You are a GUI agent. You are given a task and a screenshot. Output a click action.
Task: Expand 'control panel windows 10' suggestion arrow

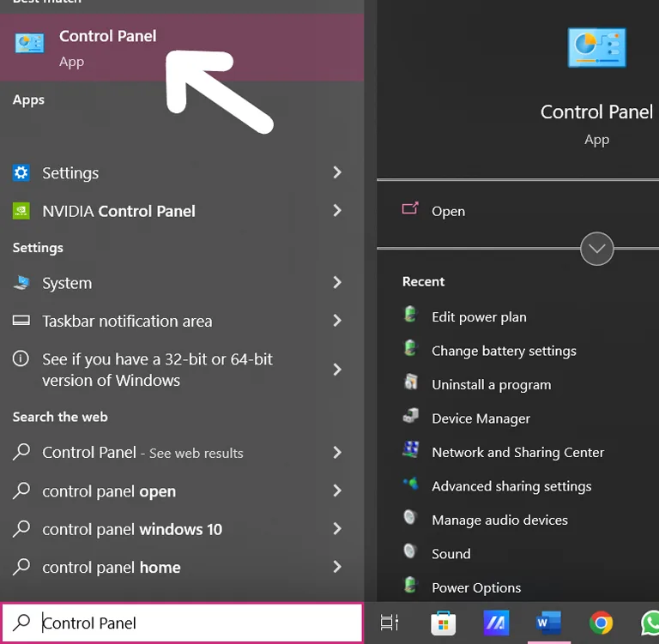(x=337, y=528)
